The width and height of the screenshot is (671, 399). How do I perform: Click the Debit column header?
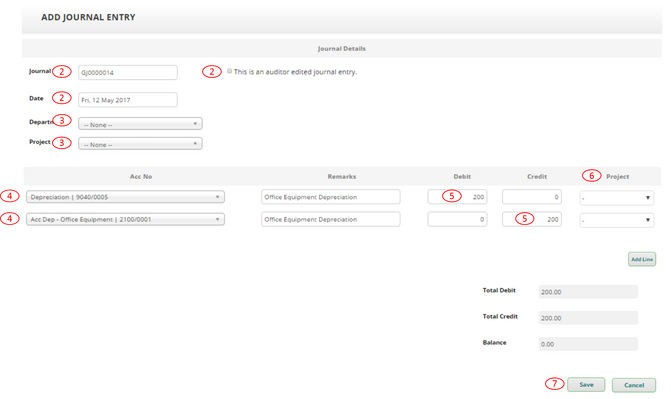[x=462, y=176]
